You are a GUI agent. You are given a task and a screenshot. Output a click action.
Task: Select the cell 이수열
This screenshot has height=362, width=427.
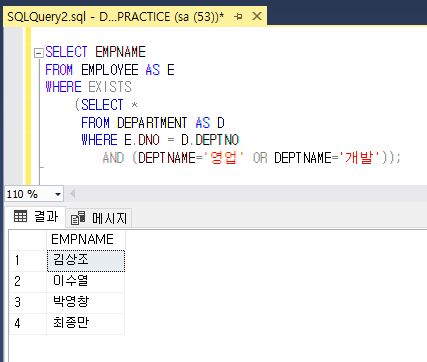pyautogui.click(x=86, y=282)
